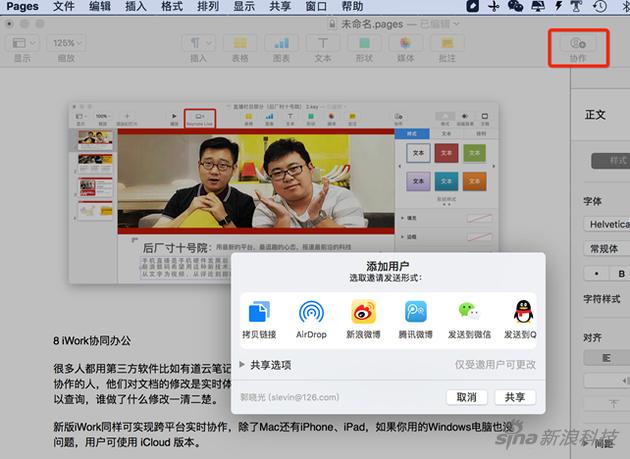
Task: Select Sina Weibo (新浪微博) sharing icon
Action: (363, 311)
